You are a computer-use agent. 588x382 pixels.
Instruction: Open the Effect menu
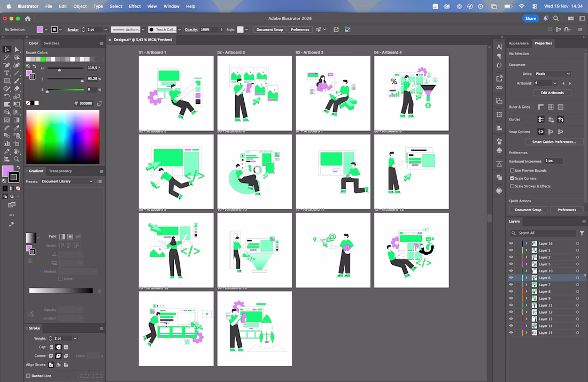click(x=135, y=6)
